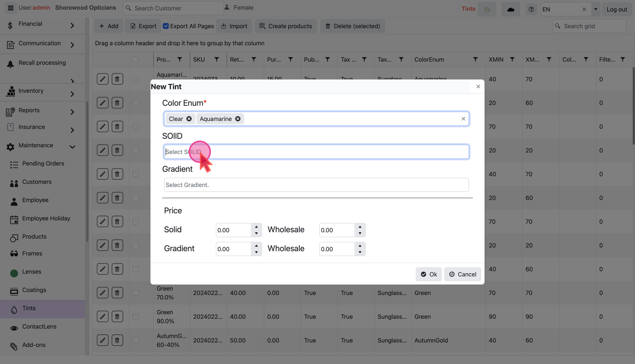
Task: Open the language dropdown arrow
Action: pos(596,9)
